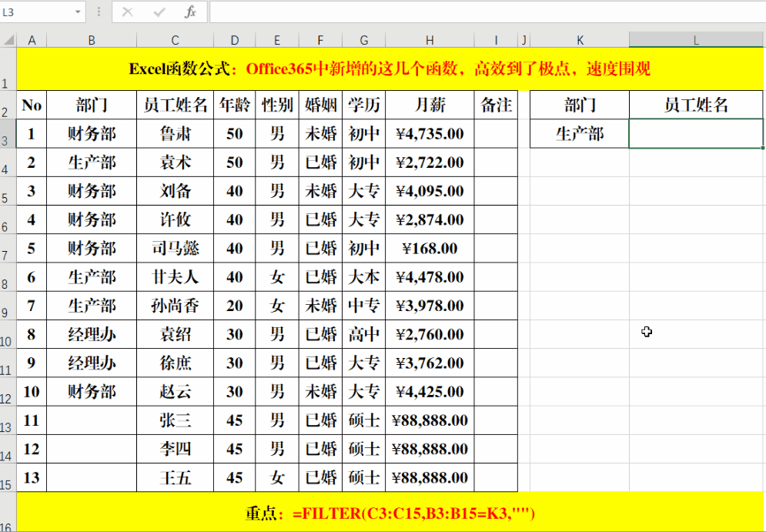Click 生产部 department cell in row No 6
Screen dimensions: 766x532
pyautogui.click(x=92, y=277)
